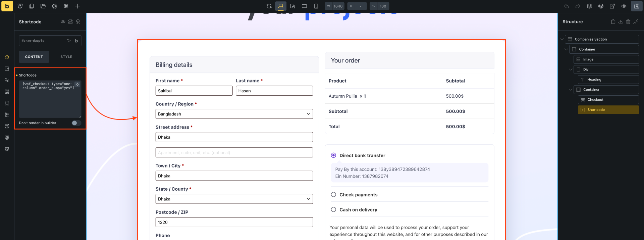Open builder settings gear icon

55,6
